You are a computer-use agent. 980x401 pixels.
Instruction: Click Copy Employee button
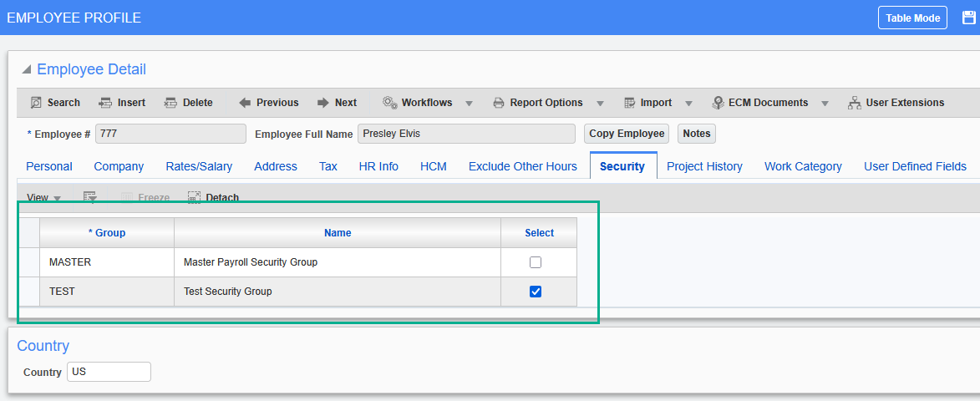(x=627, y=134)
